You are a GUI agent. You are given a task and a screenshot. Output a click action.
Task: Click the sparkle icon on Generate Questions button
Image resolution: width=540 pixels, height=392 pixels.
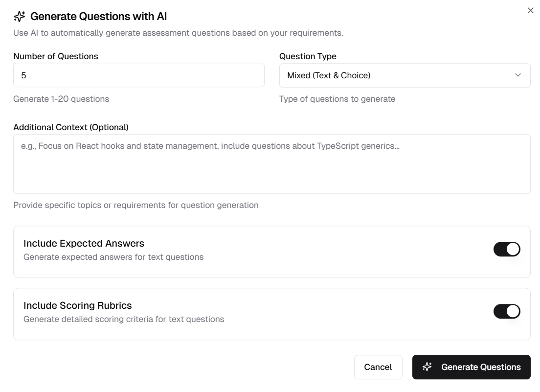click(428, 367)
